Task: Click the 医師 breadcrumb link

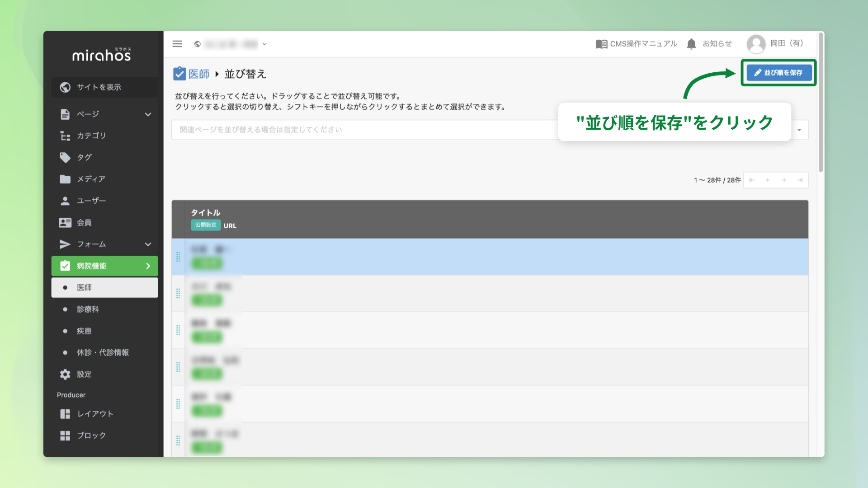Action: click(x=199, y=74)
